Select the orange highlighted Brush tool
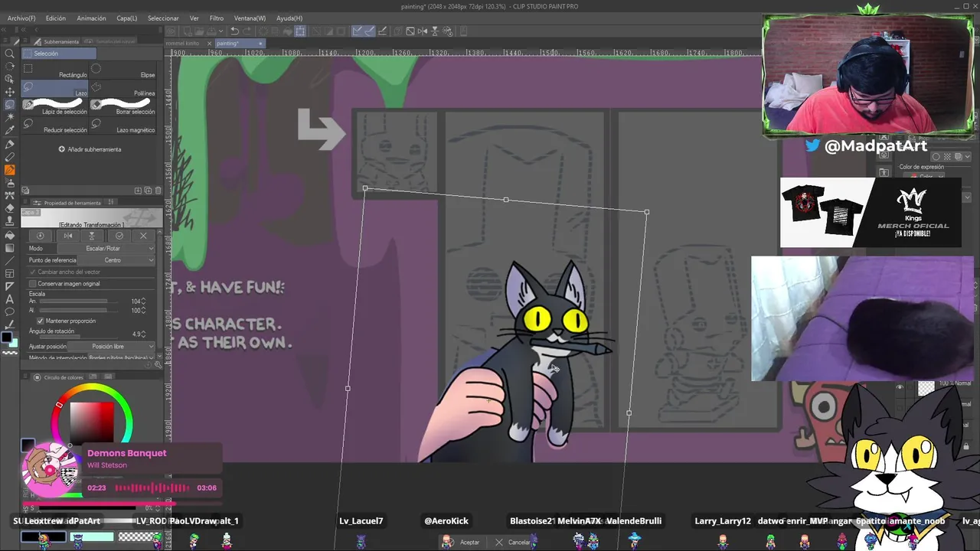Viewport: 980px width, 551px height. tap(9, 170)
